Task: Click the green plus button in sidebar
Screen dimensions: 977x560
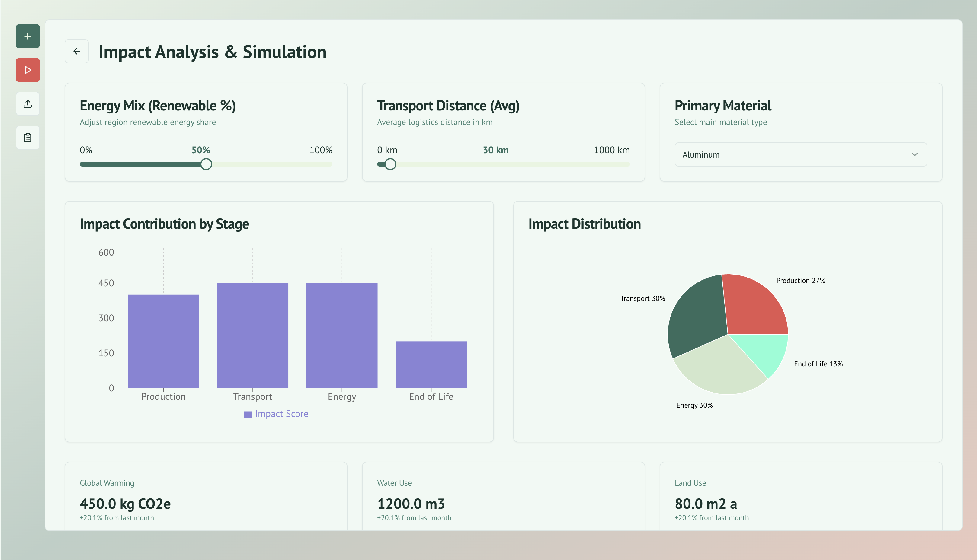Action: tap(28, 36)
